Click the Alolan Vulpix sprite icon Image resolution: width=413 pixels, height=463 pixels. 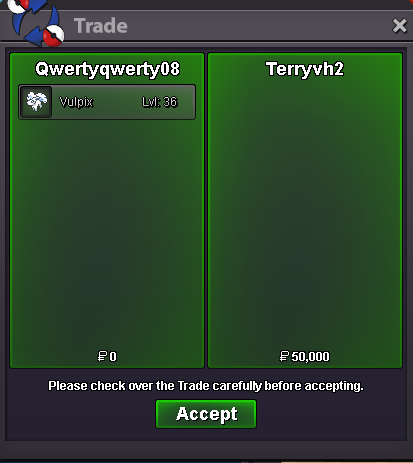(x=36, y=102)
